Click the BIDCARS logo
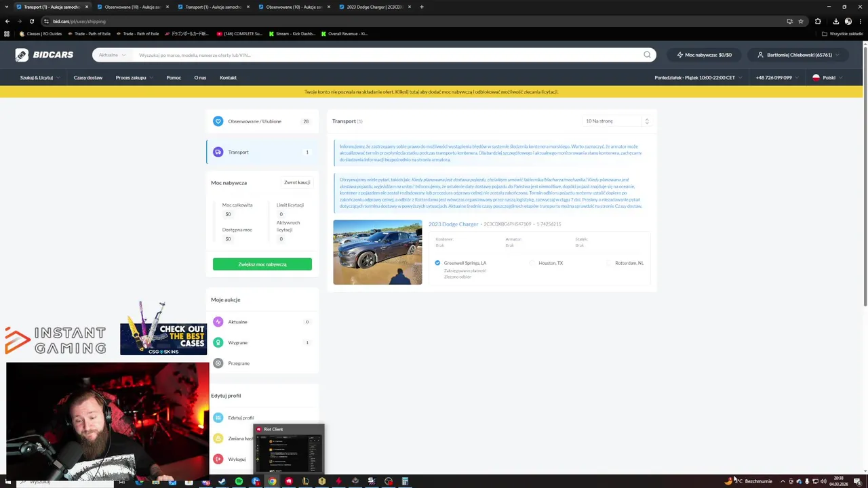868x488 pixels. click(x=44, y=55)
